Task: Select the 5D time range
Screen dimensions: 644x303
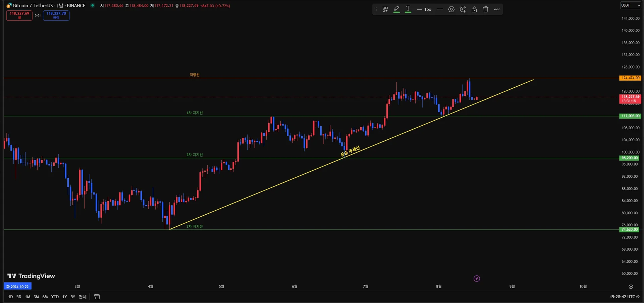Action: tap(19, 297)
